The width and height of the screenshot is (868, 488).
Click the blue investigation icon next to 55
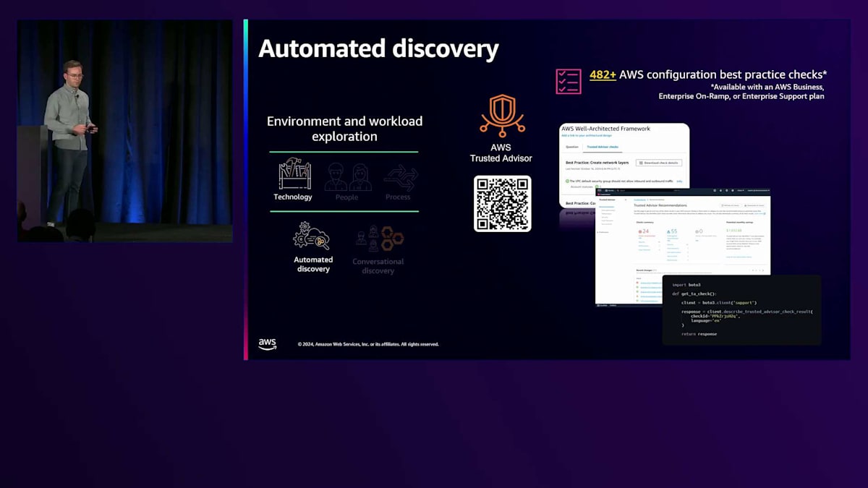(x=668, y=231)
